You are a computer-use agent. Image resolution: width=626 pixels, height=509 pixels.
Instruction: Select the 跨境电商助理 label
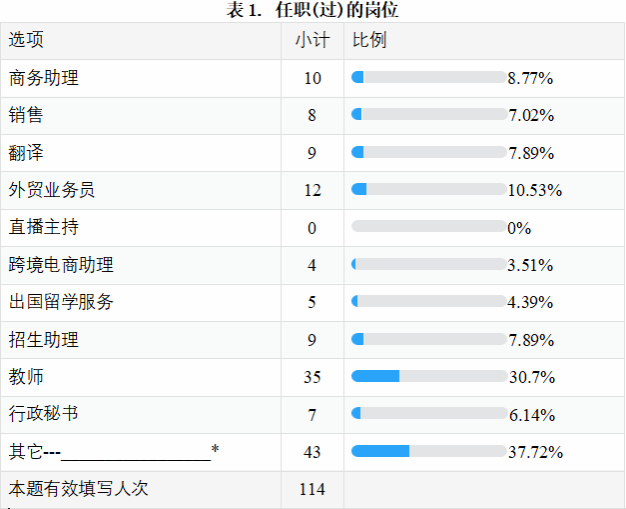(x=61, y=265)
